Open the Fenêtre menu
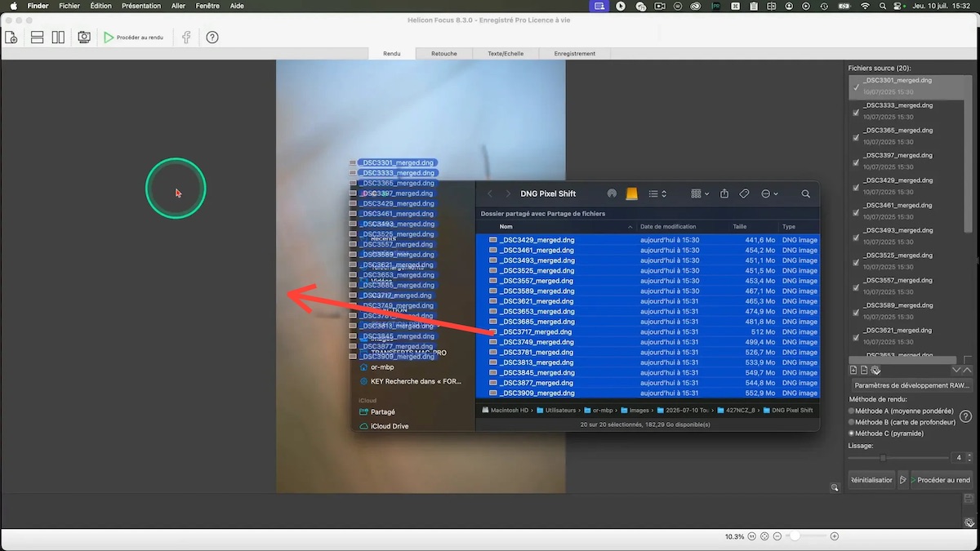 207,6
